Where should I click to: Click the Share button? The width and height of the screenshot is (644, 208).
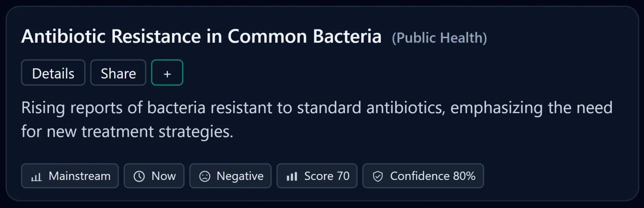(118, 73)
